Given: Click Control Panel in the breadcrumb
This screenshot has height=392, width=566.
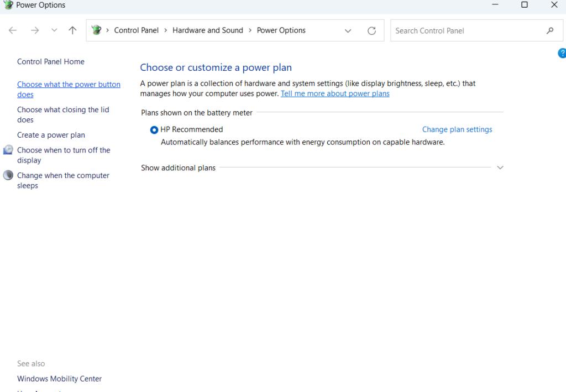Looking at the screenshot, I should click(x=137, y=30).
